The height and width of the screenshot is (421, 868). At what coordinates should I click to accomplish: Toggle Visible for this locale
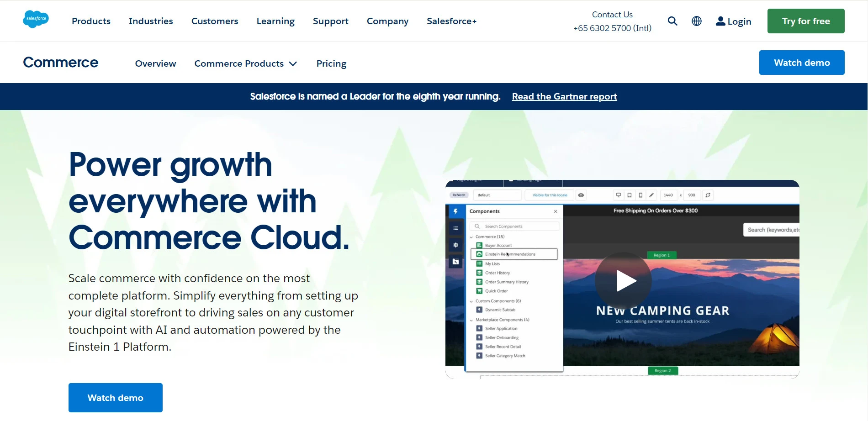pyautogui.click(x=550, y=195)
